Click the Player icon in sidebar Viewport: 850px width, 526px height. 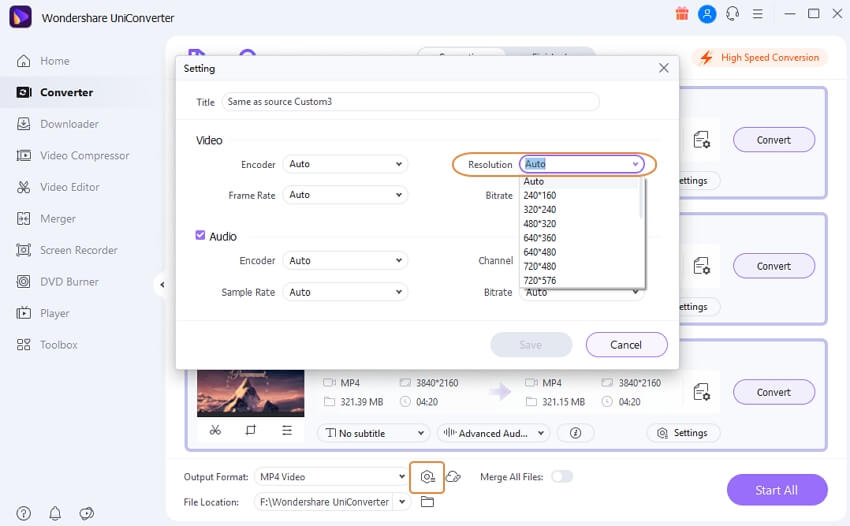point(23,313)
